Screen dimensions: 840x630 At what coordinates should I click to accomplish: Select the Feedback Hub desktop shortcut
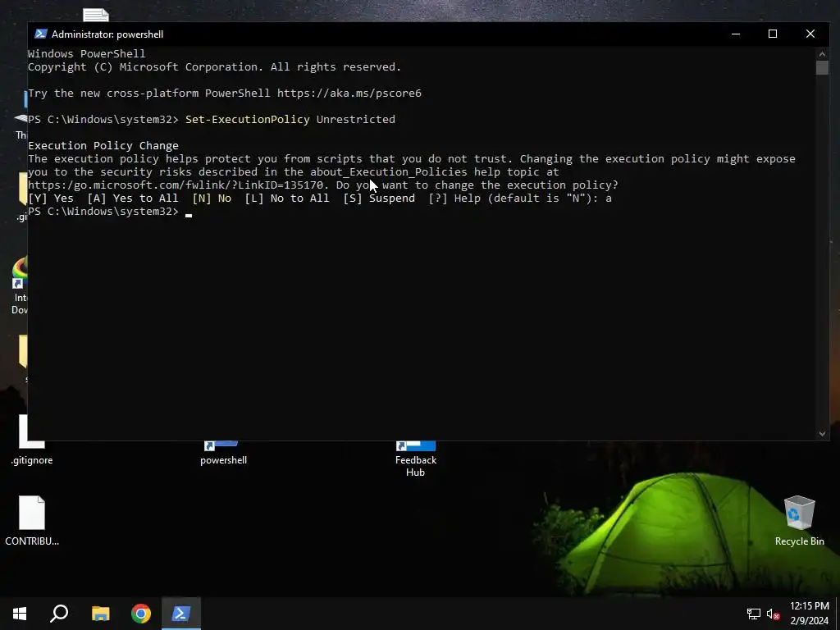pyautogui.click(x=415, y=459)
